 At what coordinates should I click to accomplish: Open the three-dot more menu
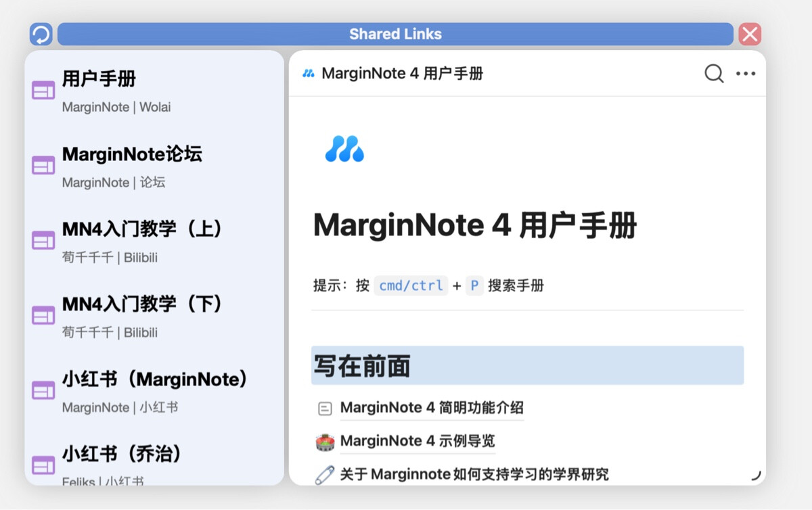(746, 74)
